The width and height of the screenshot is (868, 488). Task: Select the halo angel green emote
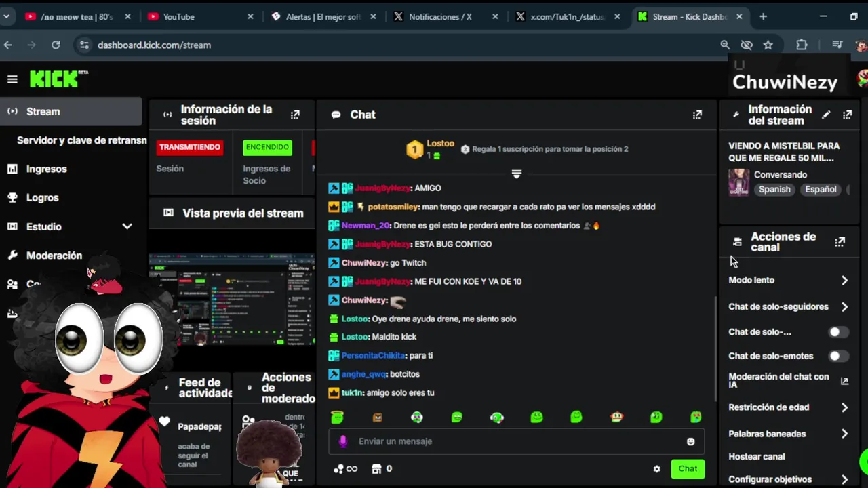pos(337,417)
